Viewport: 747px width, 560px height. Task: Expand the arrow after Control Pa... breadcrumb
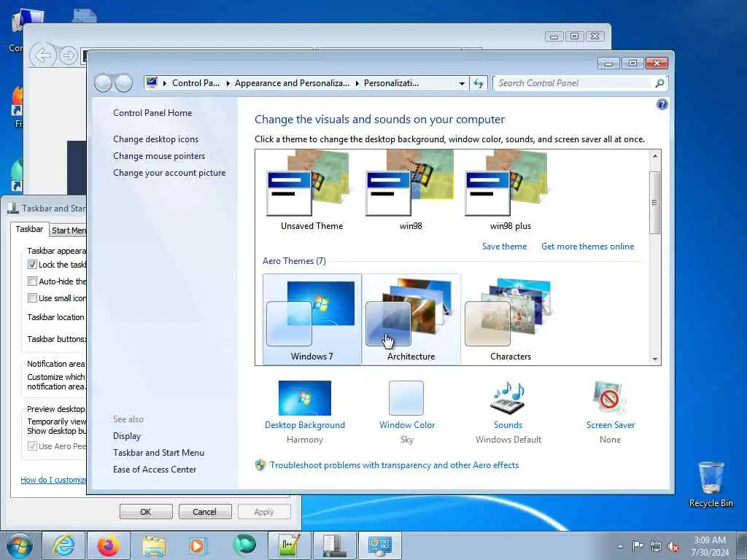point(228,83)
